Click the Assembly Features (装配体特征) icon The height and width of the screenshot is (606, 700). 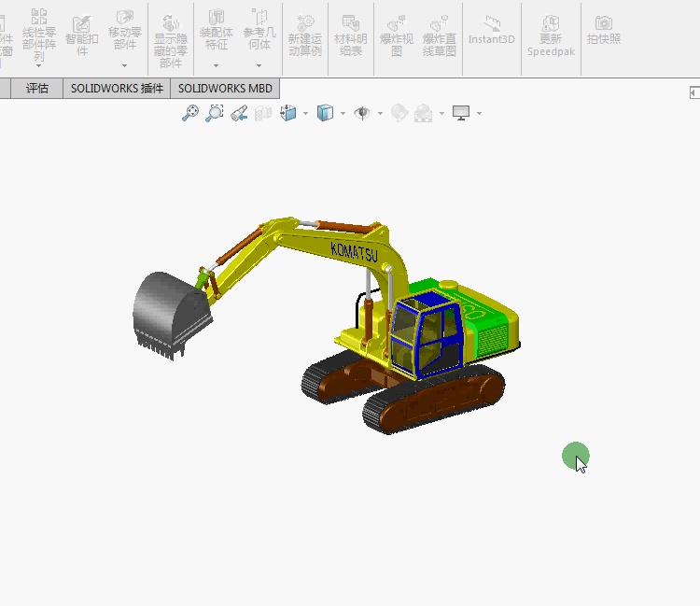(x=217, y=17)
